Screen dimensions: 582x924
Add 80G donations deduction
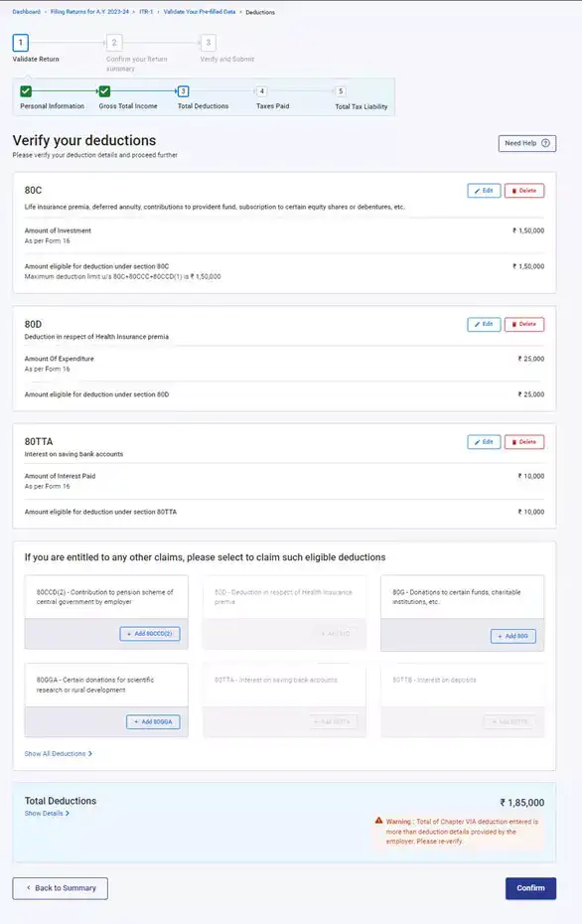tap(513, 637)
